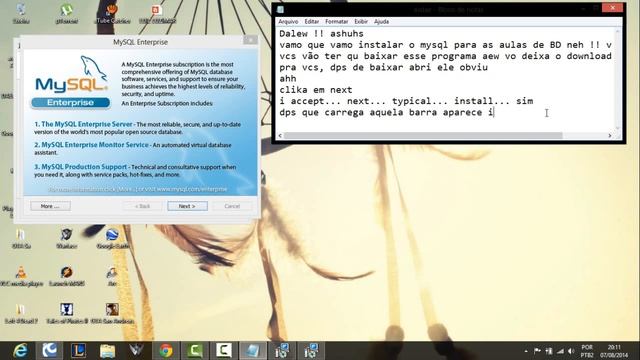Screen dimensions: 640x360
Task: Open the Arquivo menu in Notepad
Action: tap(288, 21)
